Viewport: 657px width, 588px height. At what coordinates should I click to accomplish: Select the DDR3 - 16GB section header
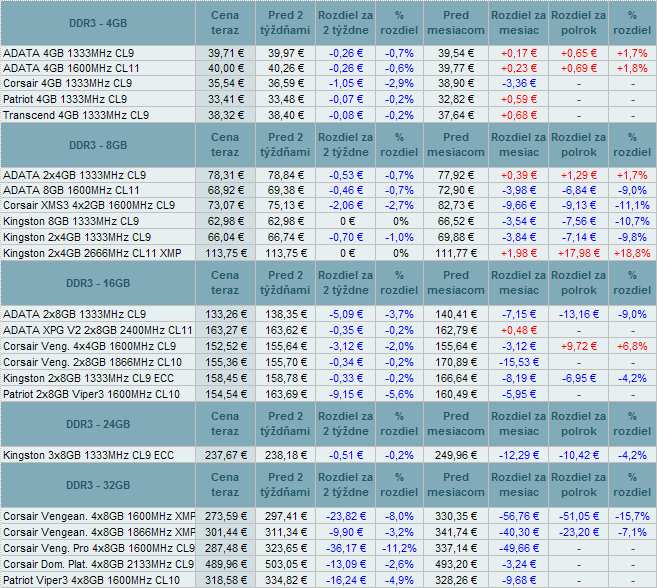(98, 283)
